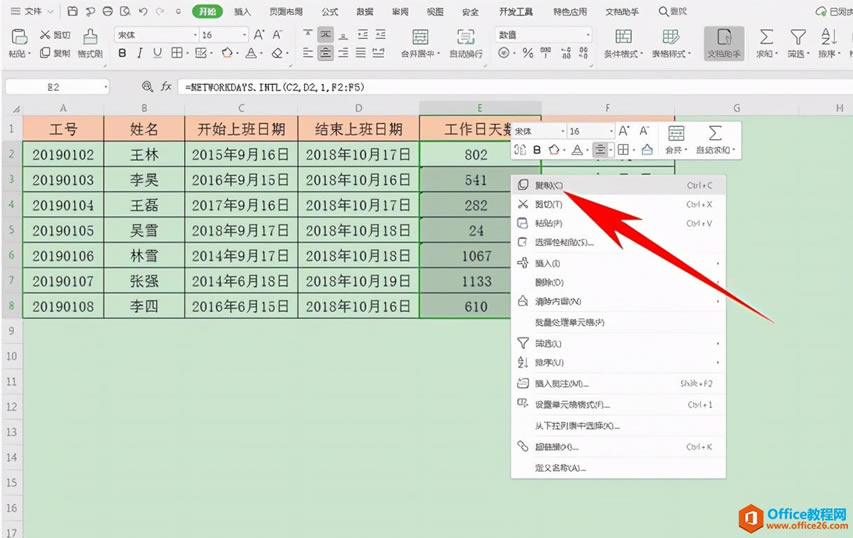The height and width of the screenshot is (538, 853).
Task: Toggle Bold in the ribbon
Action: (122, 53)
